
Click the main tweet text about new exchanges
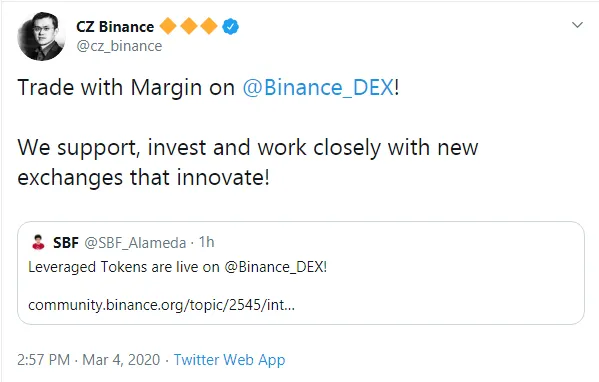coord(248,162)
